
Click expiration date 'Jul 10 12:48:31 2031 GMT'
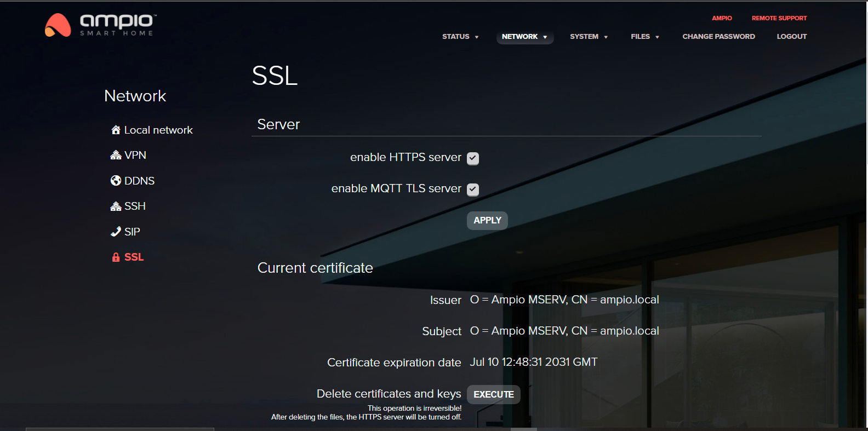click(x=534, y=362)
